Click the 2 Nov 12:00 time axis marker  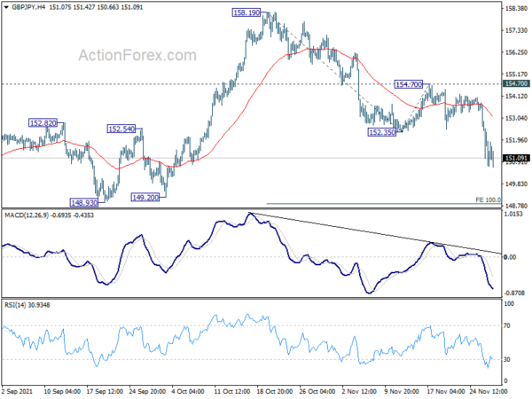click(x=359, y=391)
